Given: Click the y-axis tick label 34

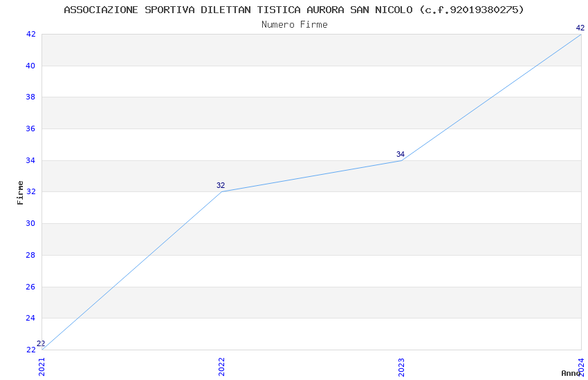Looking at the screenshot, I should tap(30, 160).
